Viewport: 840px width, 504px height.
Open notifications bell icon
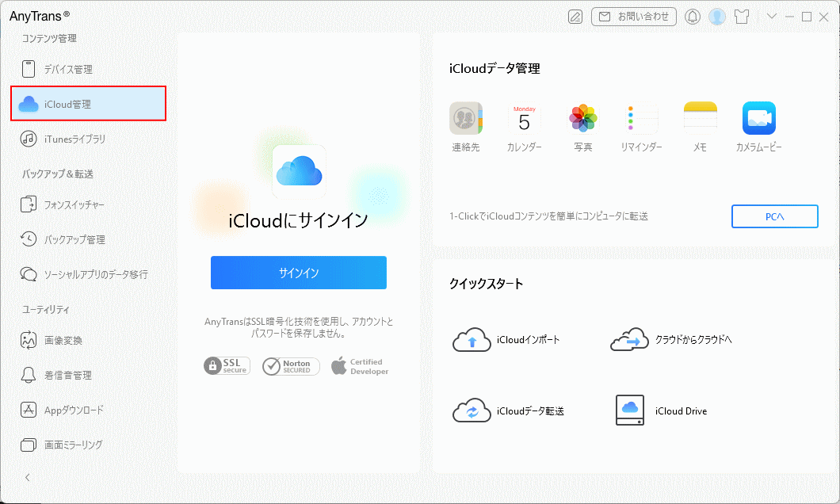[693, 17]
